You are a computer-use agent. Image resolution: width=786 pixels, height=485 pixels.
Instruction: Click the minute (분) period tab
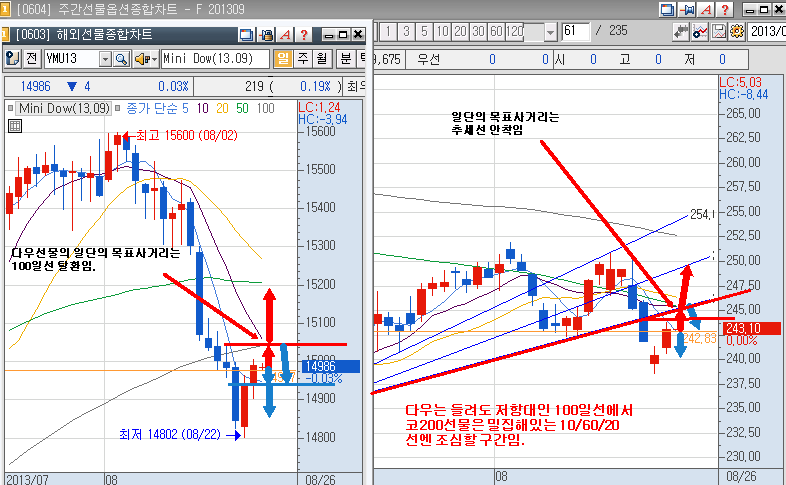point(343,58)
